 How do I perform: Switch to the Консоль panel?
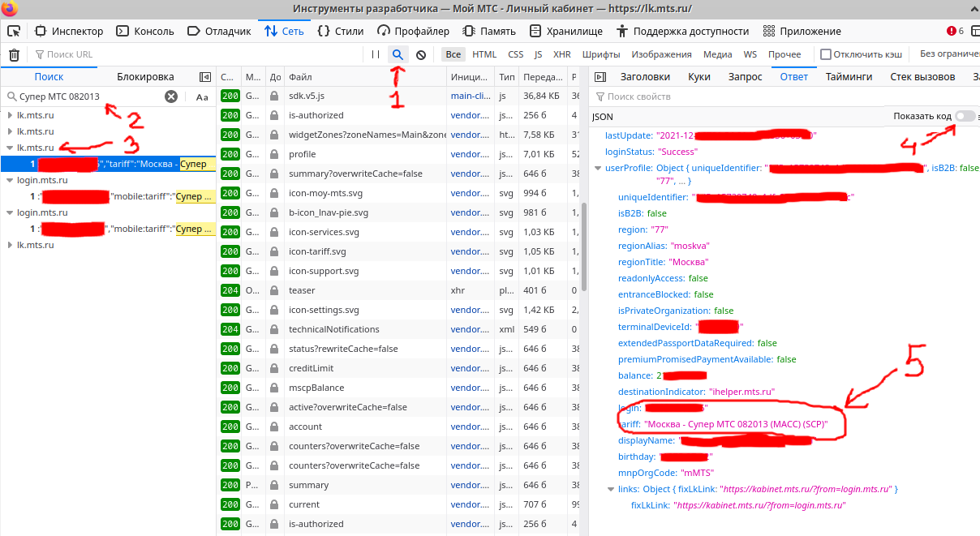pyautogui.click(x=145, y=31)
